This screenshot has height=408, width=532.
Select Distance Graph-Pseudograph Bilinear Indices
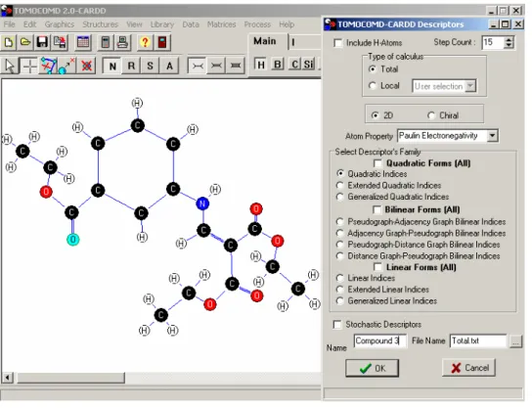[x=340, y=256]
